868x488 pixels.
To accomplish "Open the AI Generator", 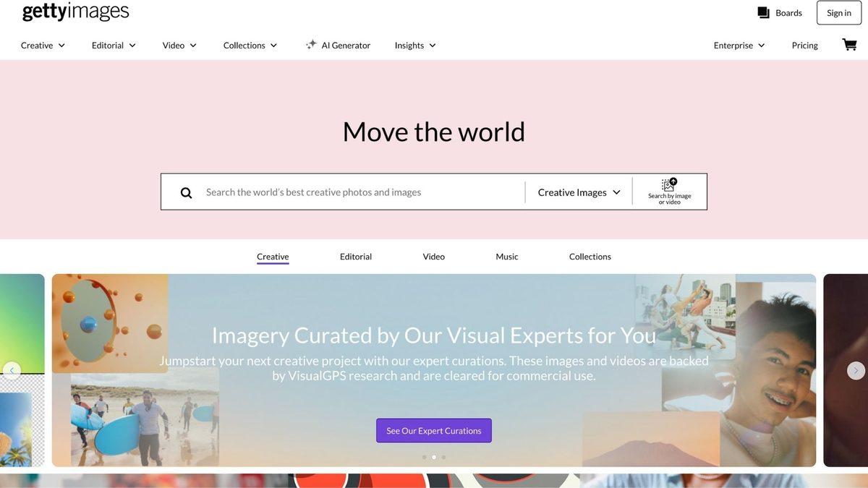I will [338, 45].
